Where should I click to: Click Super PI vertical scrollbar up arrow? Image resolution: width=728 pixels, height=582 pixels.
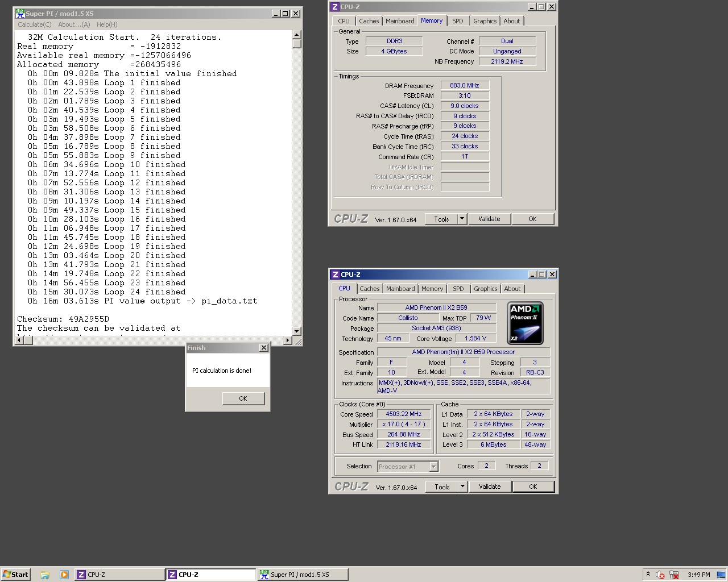tap(296, 35)
